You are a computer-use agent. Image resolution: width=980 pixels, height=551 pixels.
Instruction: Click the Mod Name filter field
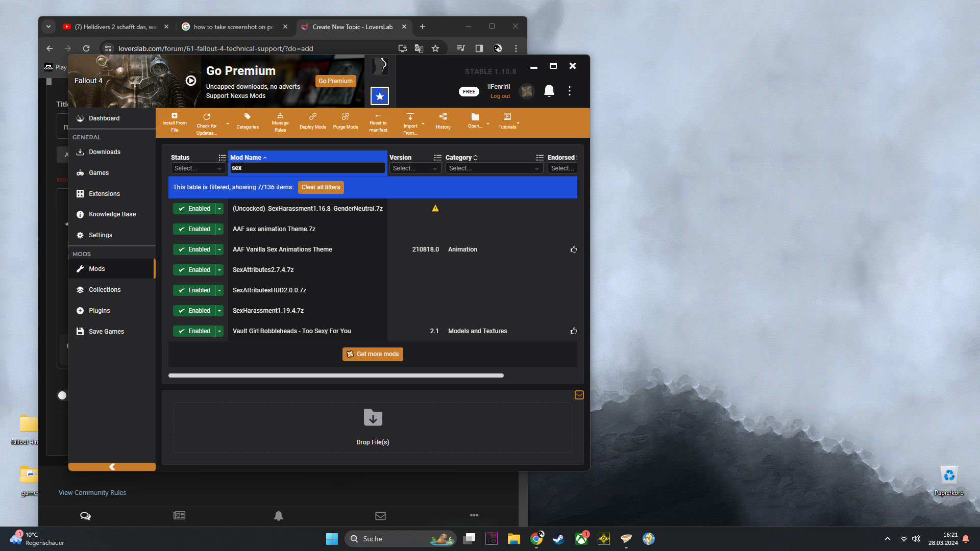tap(307, 168)
